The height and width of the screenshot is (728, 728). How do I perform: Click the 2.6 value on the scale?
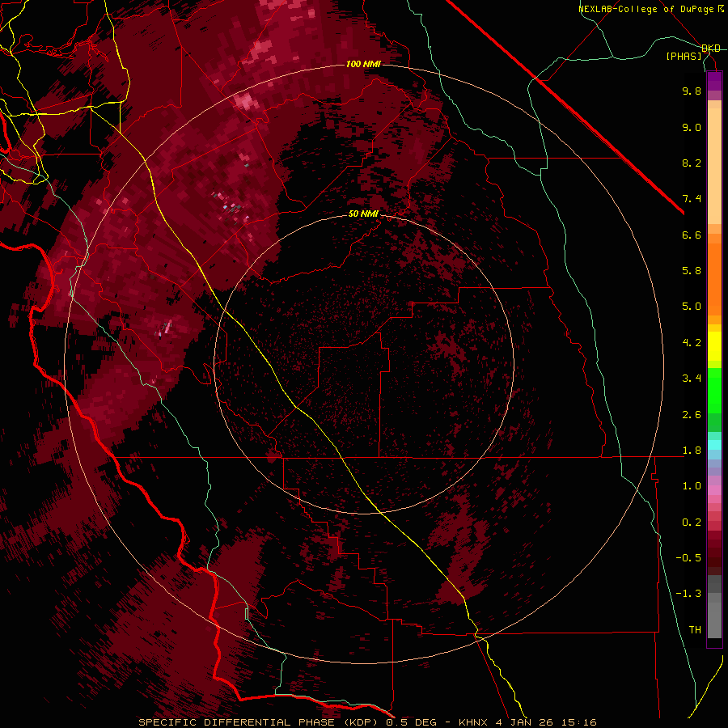point(692,415)
